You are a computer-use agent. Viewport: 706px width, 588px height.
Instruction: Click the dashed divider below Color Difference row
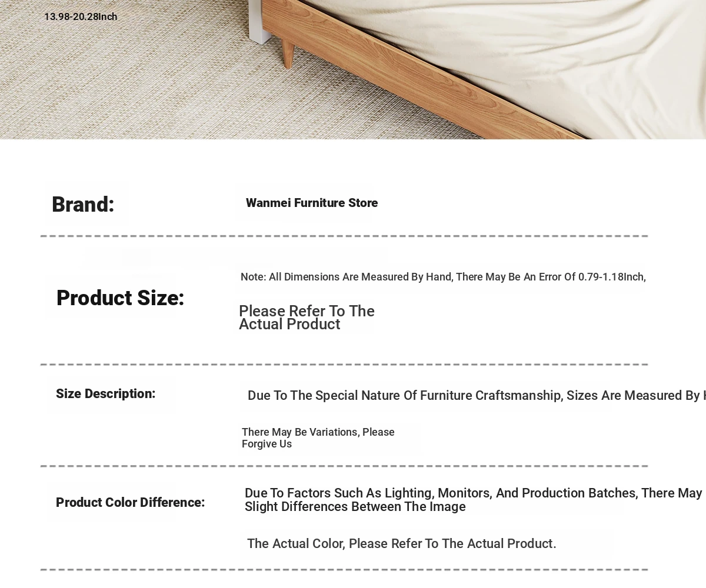(344, 570)
